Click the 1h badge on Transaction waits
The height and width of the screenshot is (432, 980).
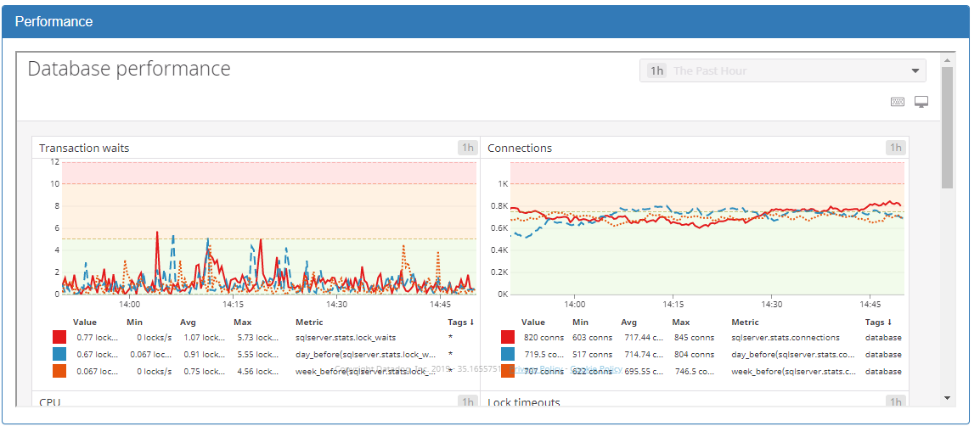[x=467, y=148]
